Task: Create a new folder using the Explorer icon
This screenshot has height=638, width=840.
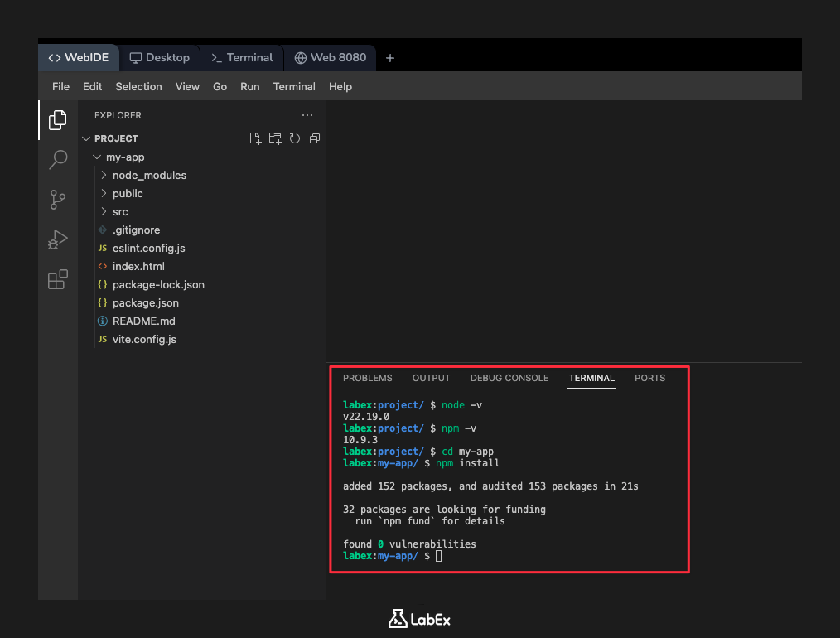Action: point(275,138)
